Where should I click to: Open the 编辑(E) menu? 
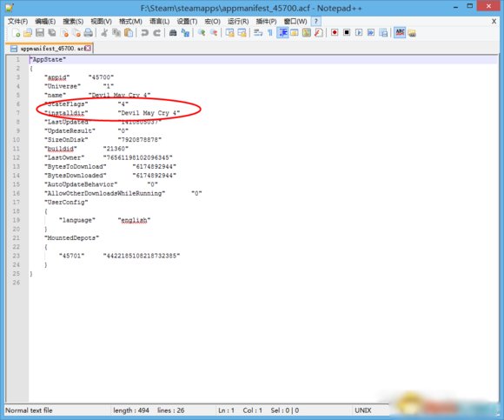point(45,22)
